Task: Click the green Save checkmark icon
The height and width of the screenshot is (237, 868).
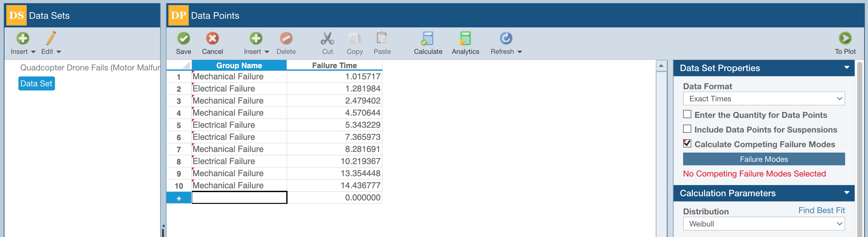Action: pos(183,39)
